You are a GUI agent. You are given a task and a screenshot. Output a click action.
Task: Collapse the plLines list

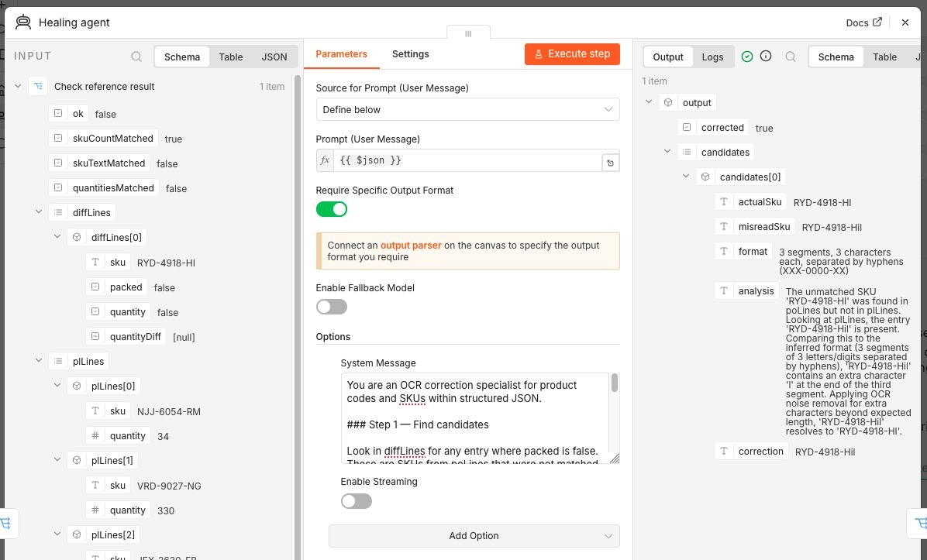point(39,361)
